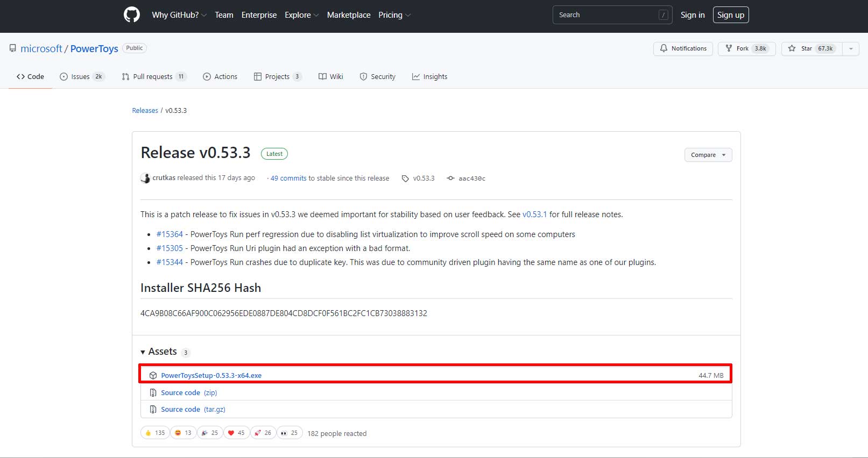Open issue #15305
The width and height of the screenshot is (868, 458).
point(170,248)
